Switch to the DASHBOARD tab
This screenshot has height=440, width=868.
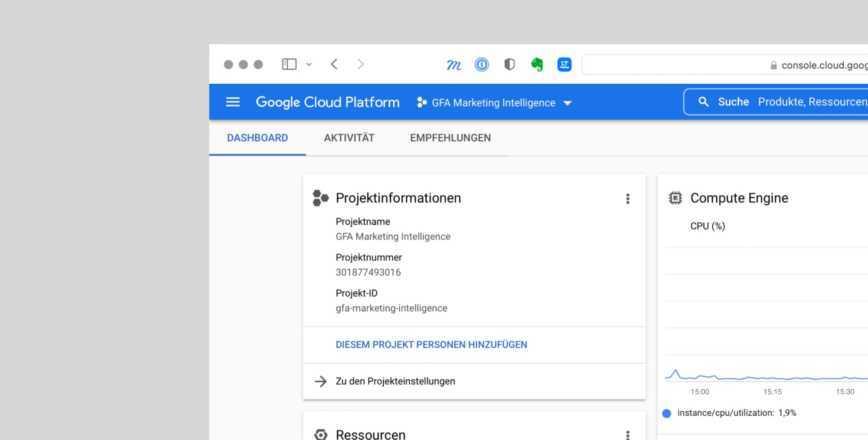coord(257,138)
